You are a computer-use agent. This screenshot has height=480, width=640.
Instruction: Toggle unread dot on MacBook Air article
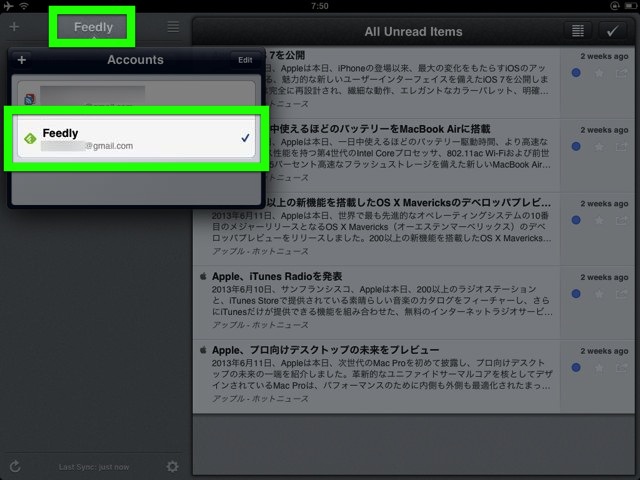point(576,147)
